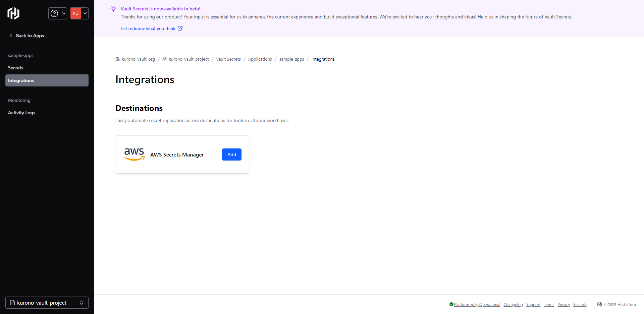Viewport: 644px width, 314px height.
Task: Click the organization icon in the breadcrumb
Action: tap(117, 59)
